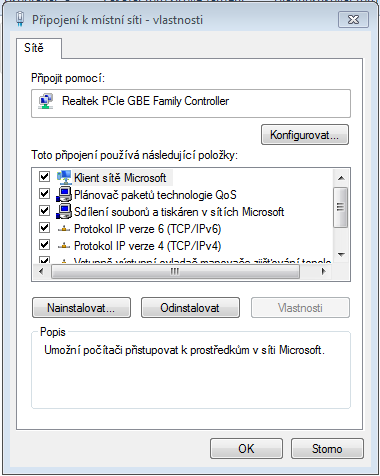
Task: Click the Nainstalovat... button
Action: (x=81, y=308)
